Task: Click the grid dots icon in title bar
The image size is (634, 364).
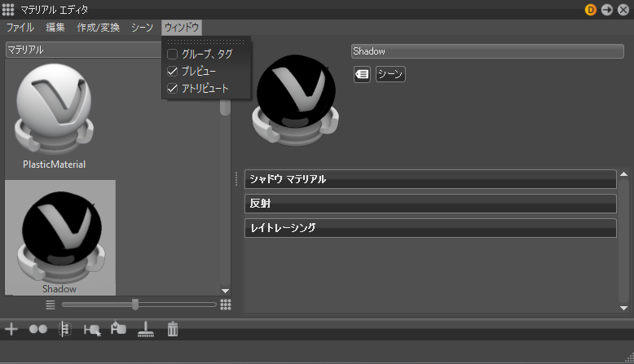Action: [8, 9]
